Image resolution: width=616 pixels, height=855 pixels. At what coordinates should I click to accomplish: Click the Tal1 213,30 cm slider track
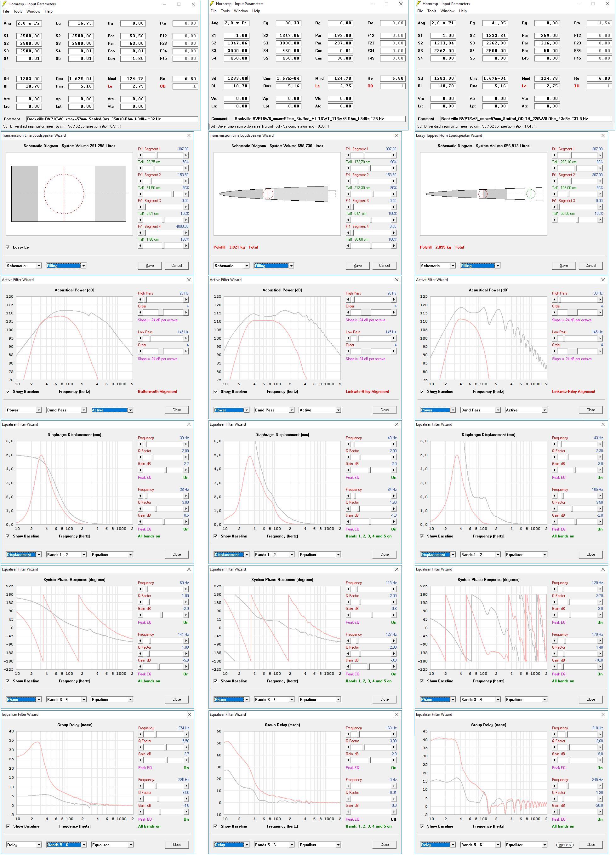pyautogui.click(x=371, y=194)
